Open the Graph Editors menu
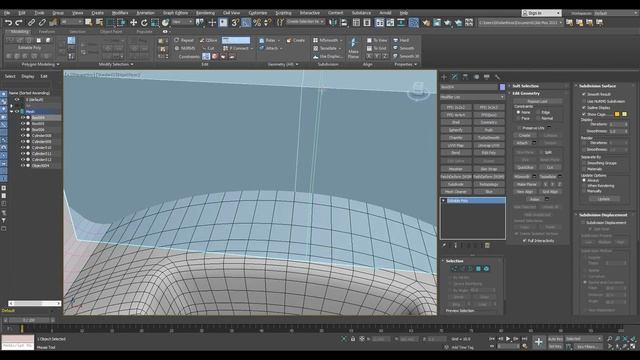Screen dimensions: 640x360 (176, 13)
